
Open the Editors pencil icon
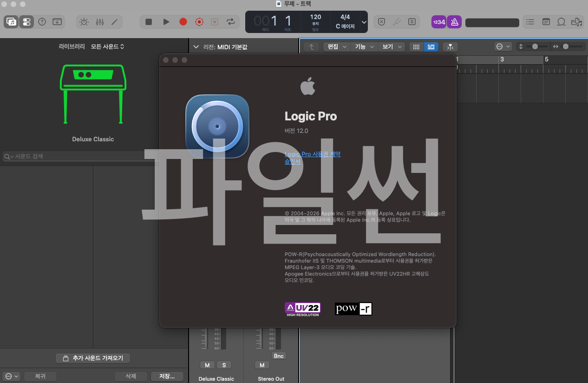(x=115, y=22)
